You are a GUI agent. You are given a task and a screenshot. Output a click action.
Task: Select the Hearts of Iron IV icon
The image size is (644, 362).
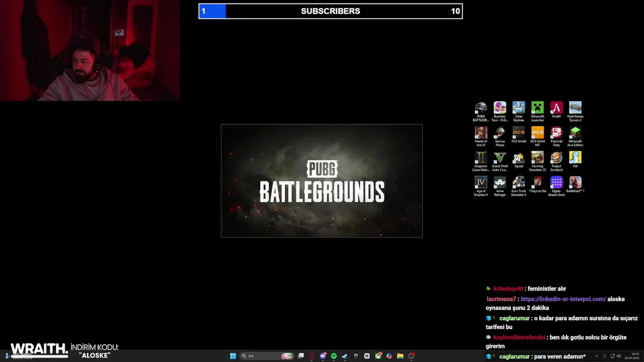click(481, 137)
